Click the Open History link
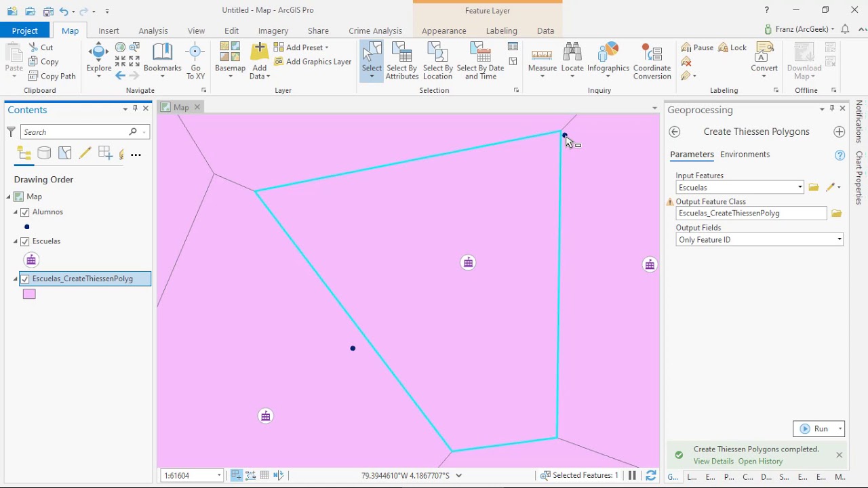The width and height of the screenshot is (868, 488). point(760,462)
